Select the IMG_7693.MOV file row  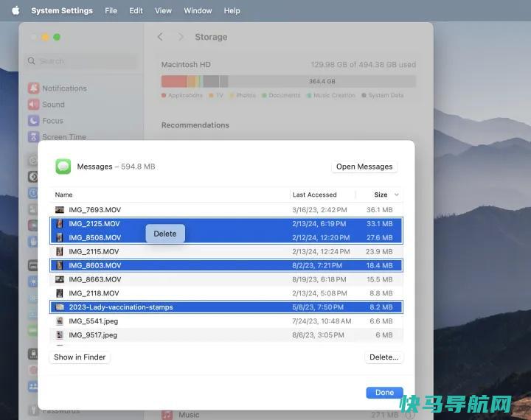point(226,210)
